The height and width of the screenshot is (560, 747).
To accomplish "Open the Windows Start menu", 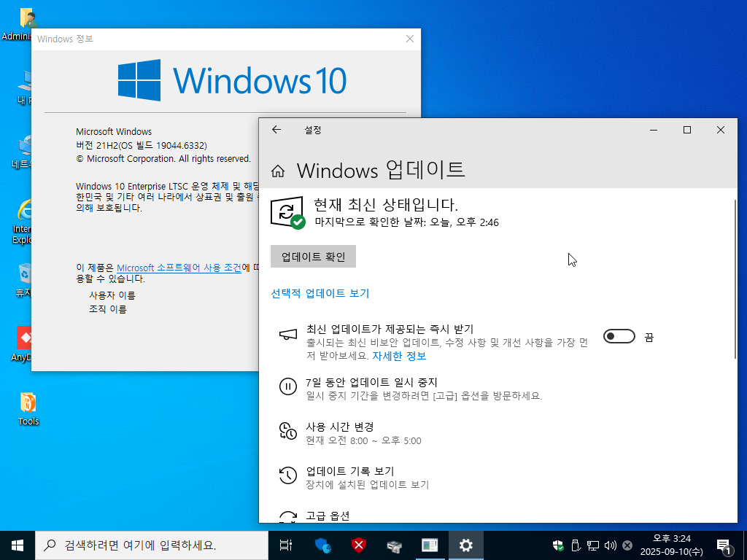I will point(18,545).
